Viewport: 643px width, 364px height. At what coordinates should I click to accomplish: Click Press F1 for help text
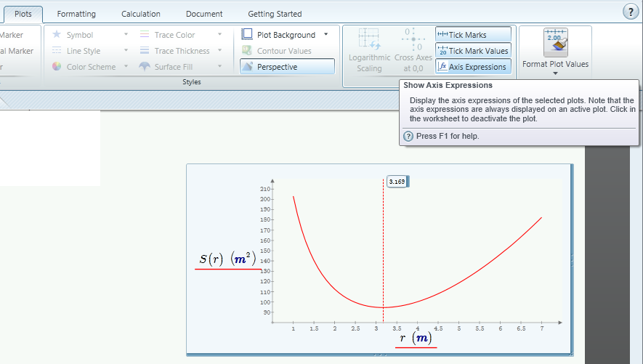[448, 136]
